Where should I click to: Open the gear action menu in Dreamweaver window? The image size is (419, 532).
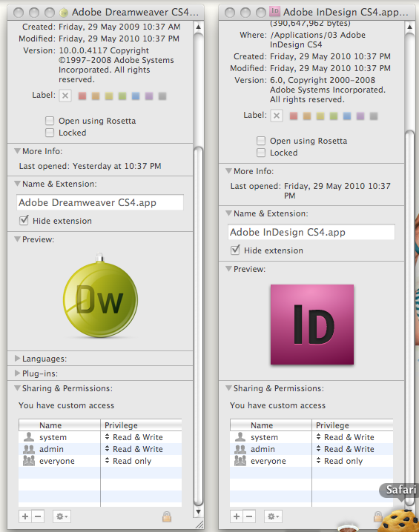[x=62, y=516]
